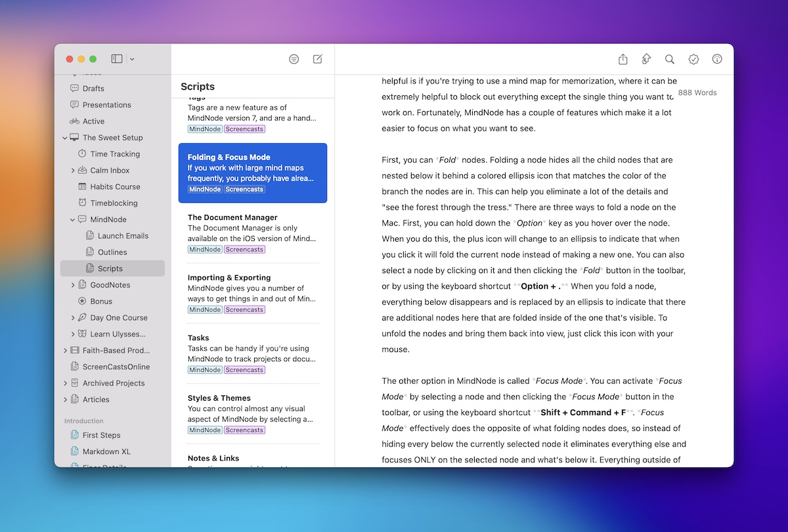Click the Screencasts tag on Styles & Themes
This screenshot has width=788, height=532.
244,430
